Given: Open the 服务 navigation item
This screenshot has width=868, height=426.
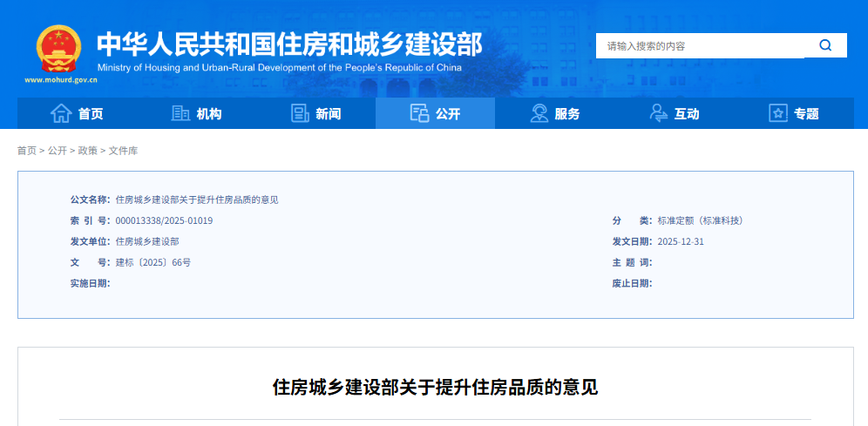Looking at the screenshot, I should 567,114.
